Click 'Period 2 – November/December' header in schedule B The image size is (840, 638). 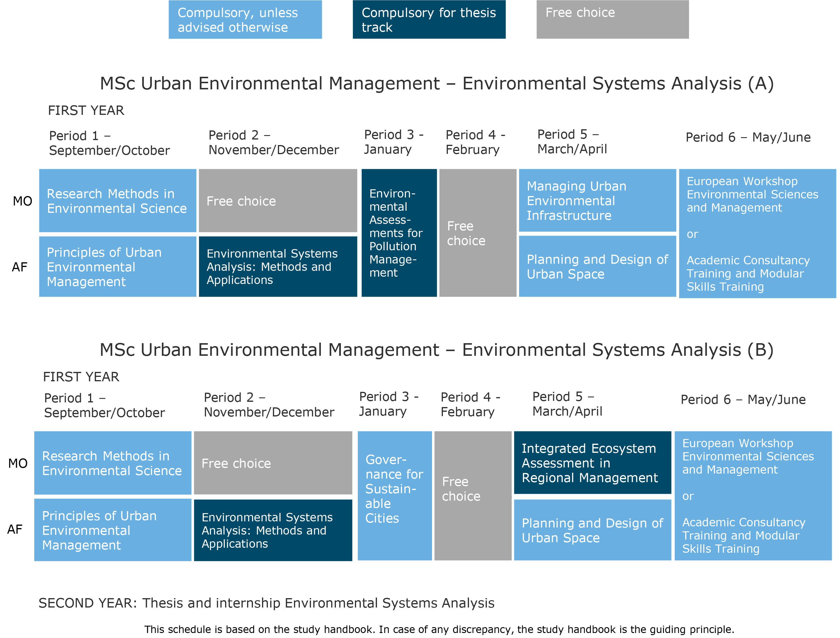[269, 405]
